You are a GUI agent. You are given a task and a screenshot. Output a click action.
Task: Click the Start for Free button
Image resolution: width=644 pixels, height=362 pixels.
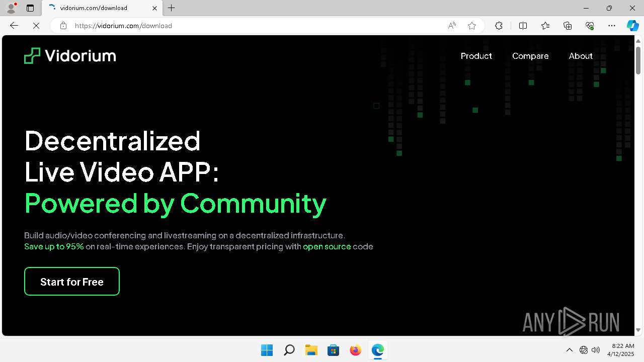pyautogui.click(x=72, y=282)
